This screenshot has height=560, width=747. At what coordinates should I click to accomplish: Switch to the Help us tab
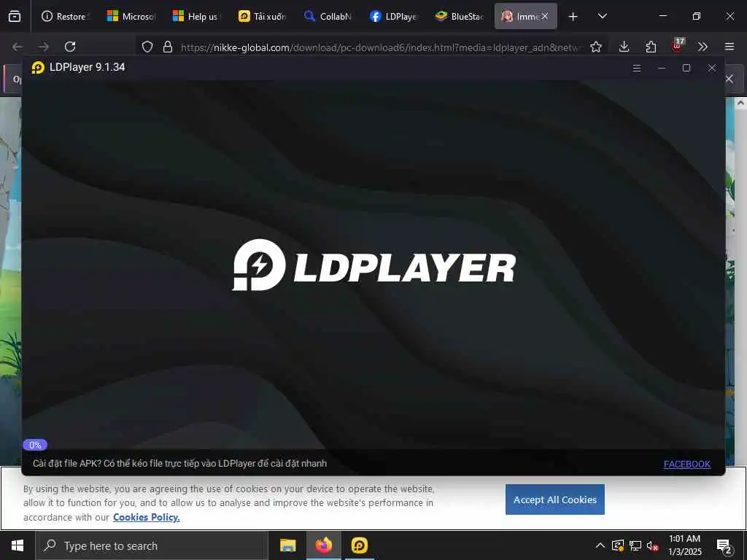click(x=196, y=16)
